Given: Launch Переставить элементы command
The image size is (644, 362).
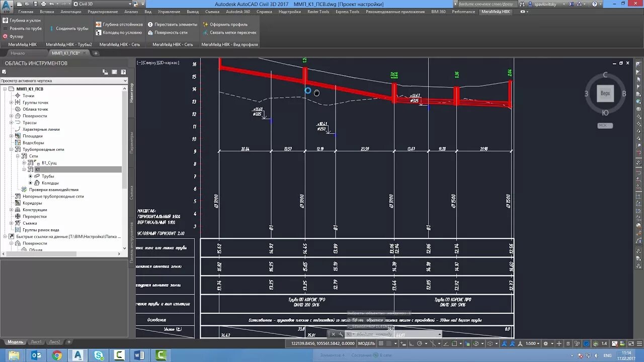Looking at the screenshot, I should 172,24.
